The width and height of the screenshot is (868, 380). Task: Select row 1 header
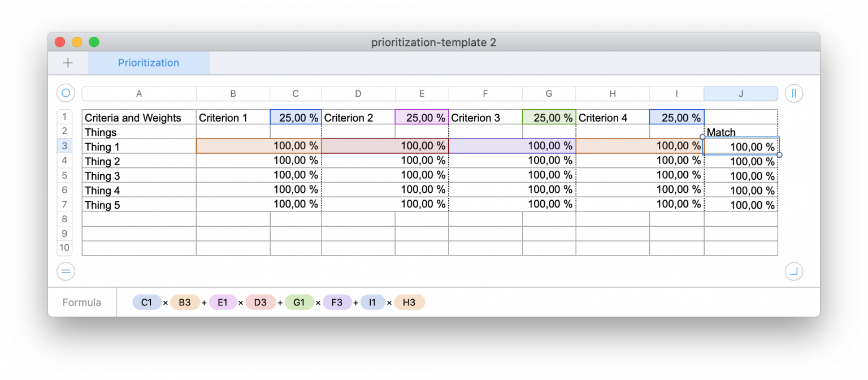pyautogui.click(x=64, y=117)
